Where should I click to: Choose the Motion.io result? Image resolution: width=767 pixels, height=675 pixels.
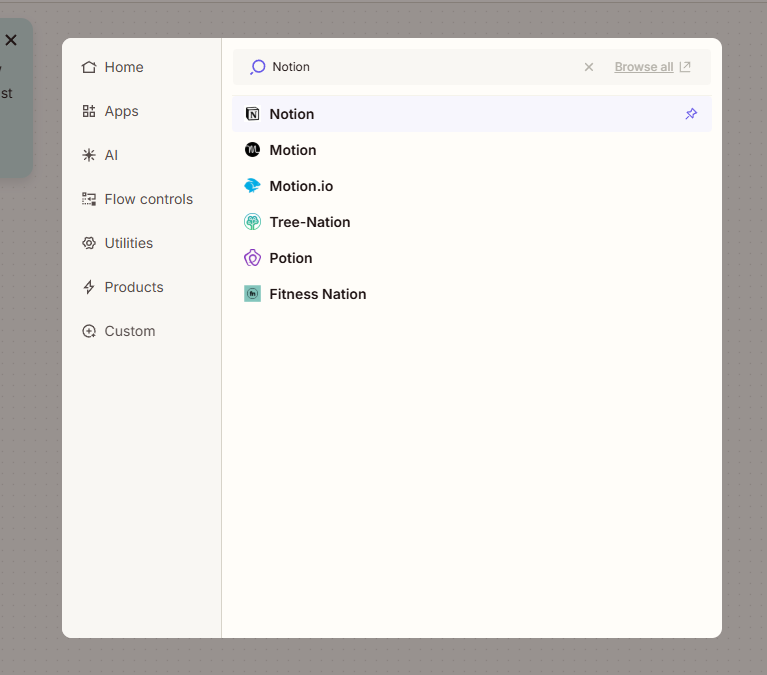click(472, 186)
